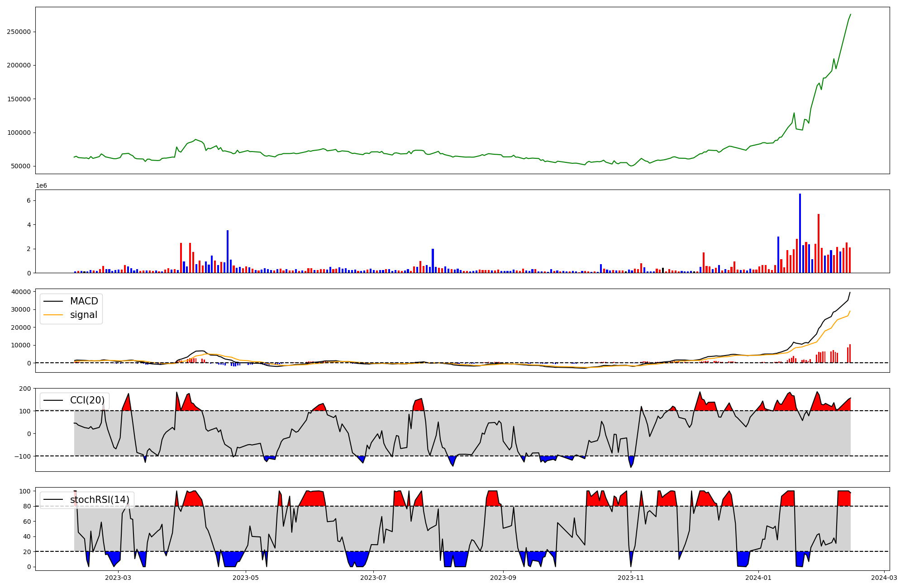Select the stochRSI(14) legend label
The image size is (905, 588).
(x=100, y=500)
